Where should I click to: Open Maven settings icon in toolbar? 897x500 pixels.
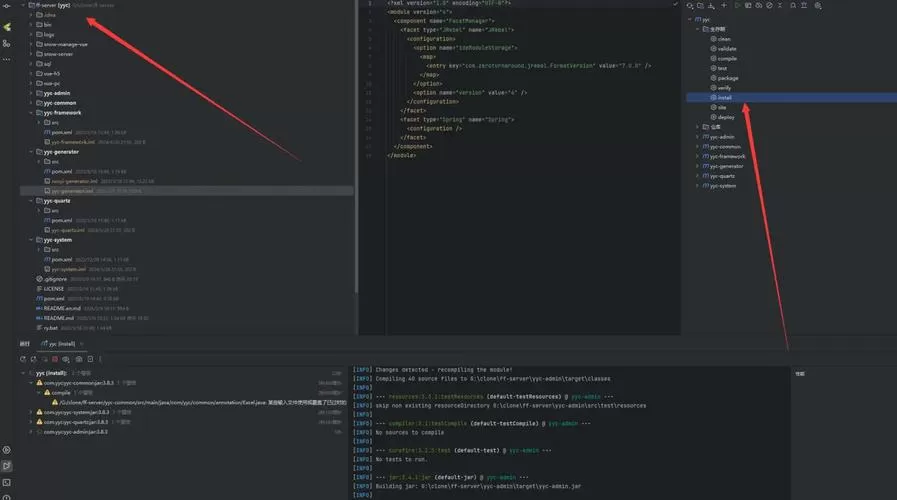pyautogui.click(x=818, y=5)
